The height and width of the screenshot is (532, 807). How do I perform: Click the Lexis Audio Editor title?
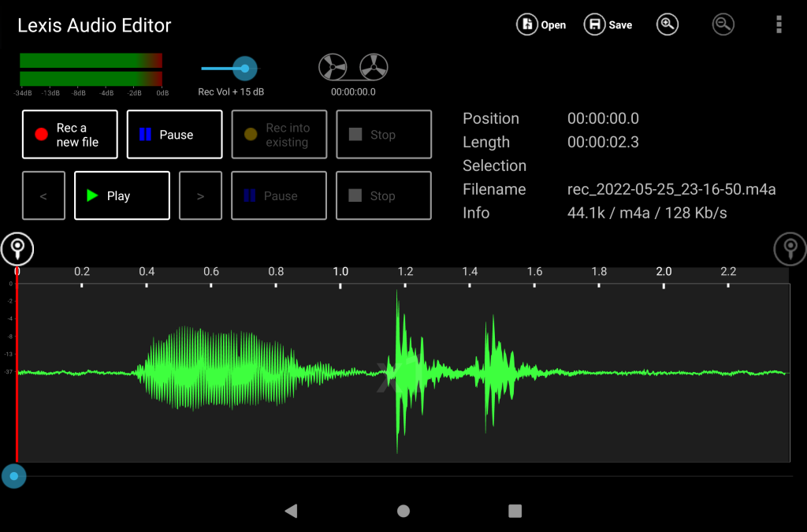(95, 25)
